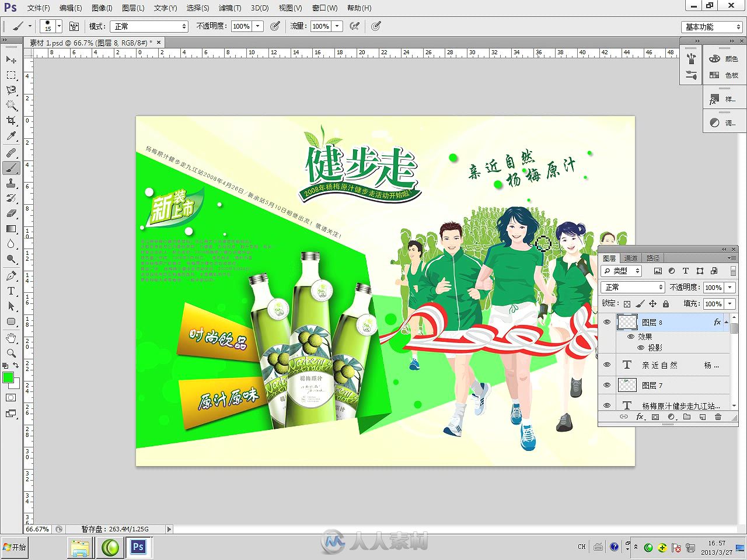Open the layer blend mode 正常 dropdown
Viewport: 747px width, 560px height.
633,287
